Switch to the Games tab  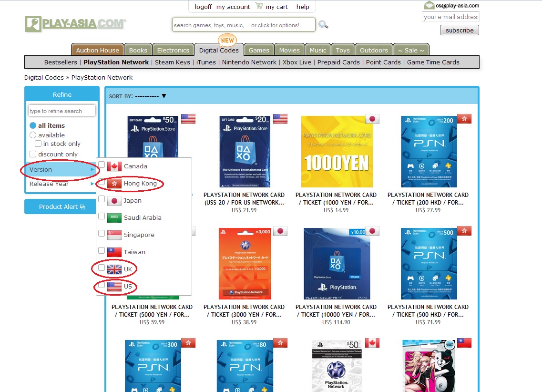259,50
